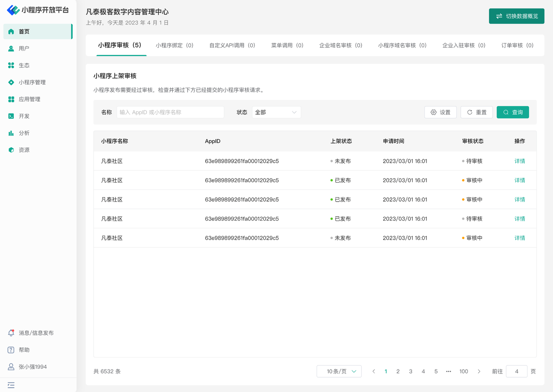Switch to the 小程序绑定 tab

coord(175,45)
